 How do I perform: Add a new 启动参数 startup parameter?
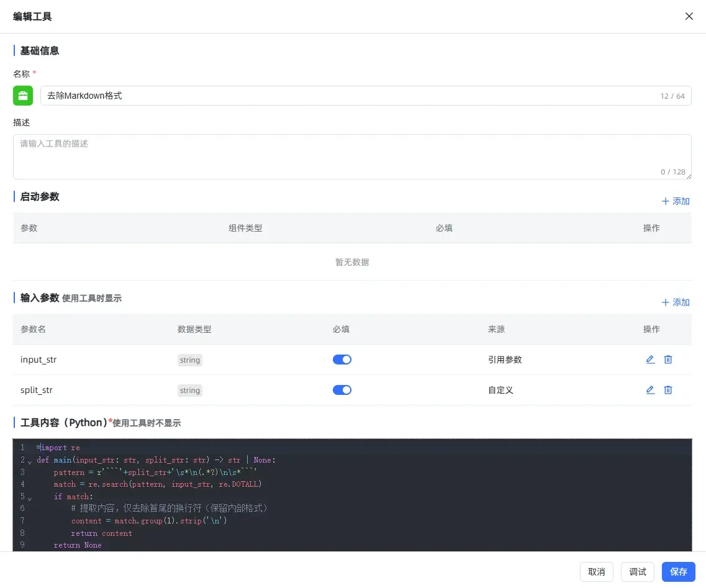click(x=676, y=201)
